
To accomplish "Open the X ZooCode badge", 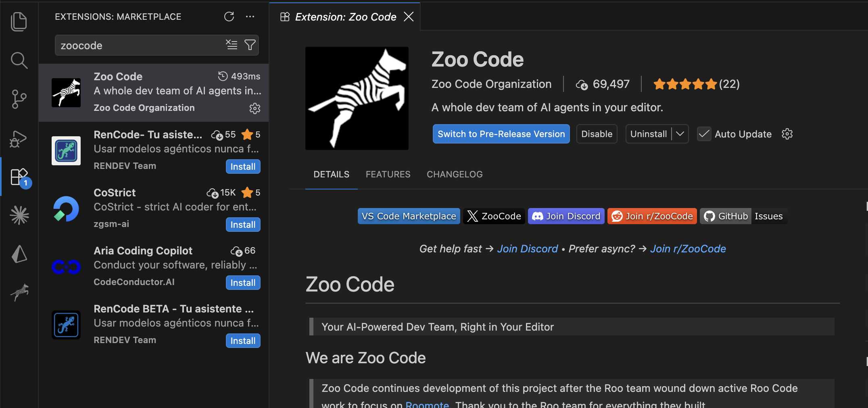I will click(x=494, y=216).
